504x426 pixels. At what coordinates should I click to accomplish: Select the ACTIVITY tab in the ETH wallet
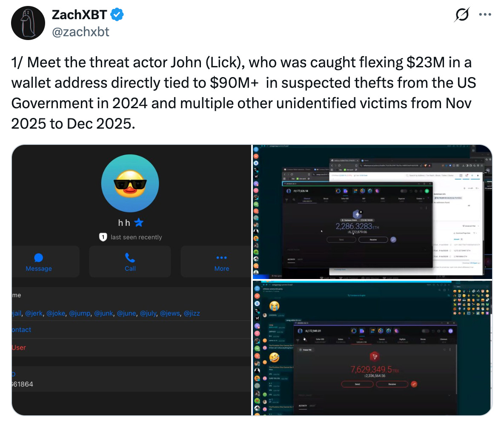pyautogui.click(x=291, y=259)
